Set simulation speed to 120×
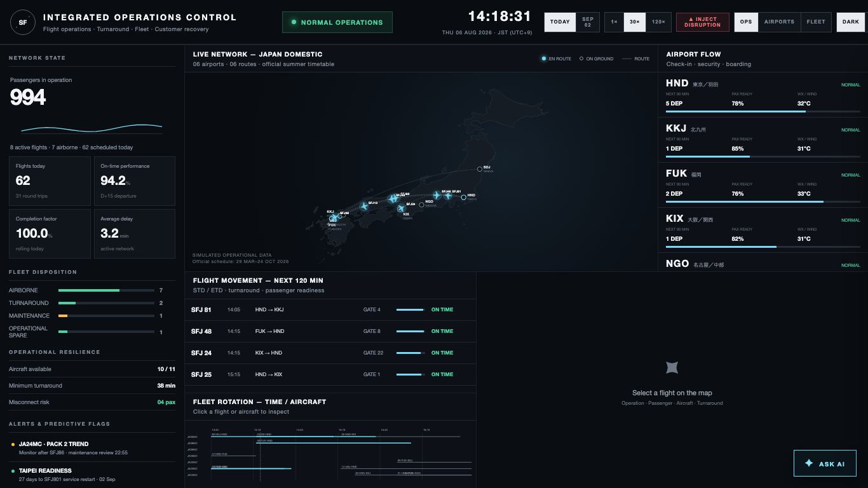 point(658,22)
